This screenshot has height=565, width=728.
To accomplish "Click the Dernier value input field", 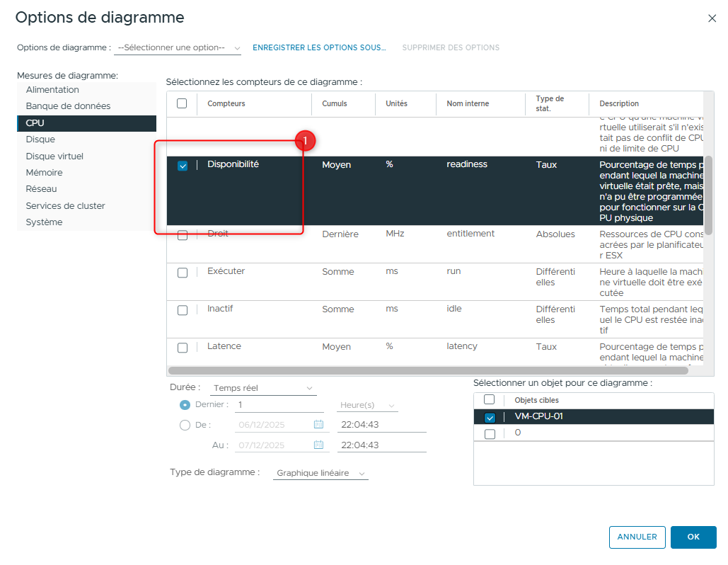I will point(279,405).
